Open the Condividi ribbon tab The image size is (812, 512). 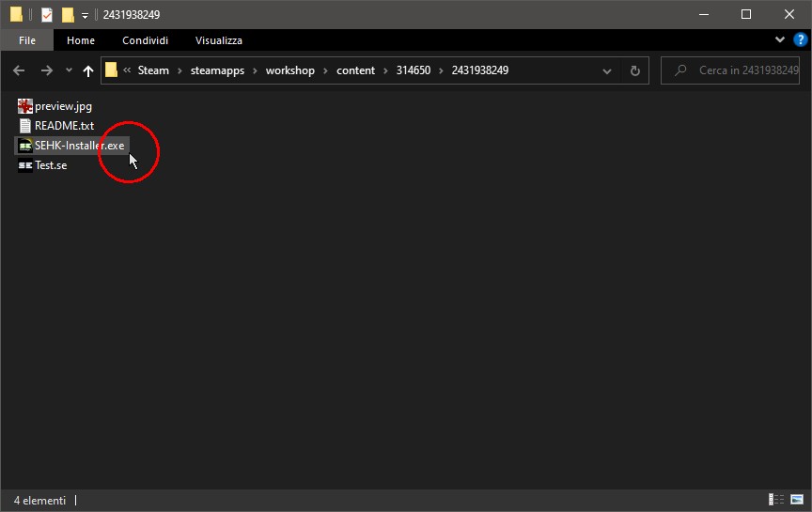[x=145, y=40]
